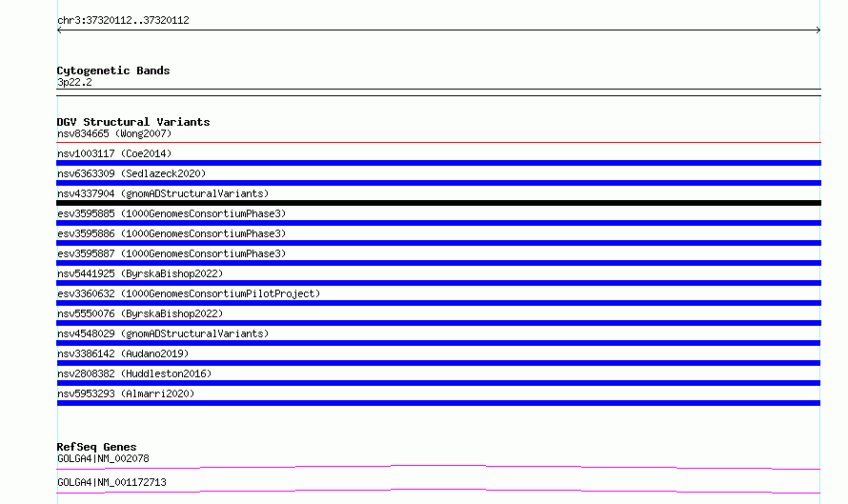This screenshot has width=848, height=504.
Task: Click the magenta line under GOLGA4|NM_001172713
Action: [x=438, y=491]
